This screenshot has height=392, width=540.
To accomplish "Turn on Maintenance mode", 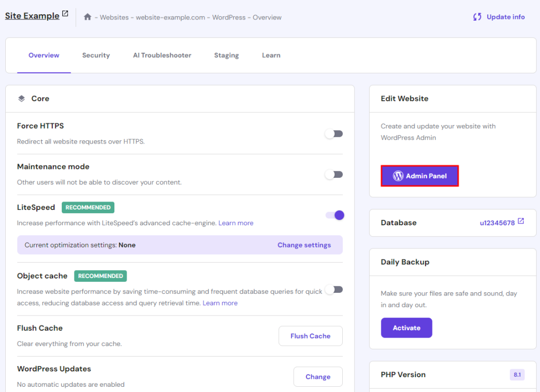I will tap(334, 174).
